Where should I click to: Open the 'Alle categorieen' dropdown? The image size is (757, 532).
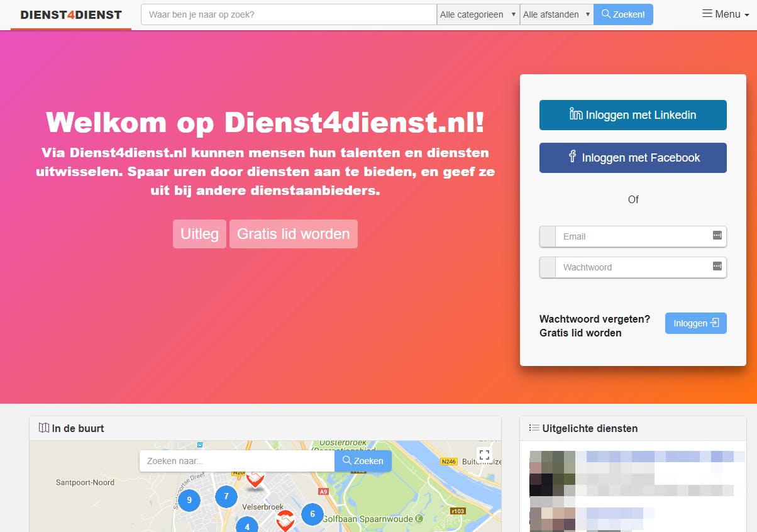point(478,14)
